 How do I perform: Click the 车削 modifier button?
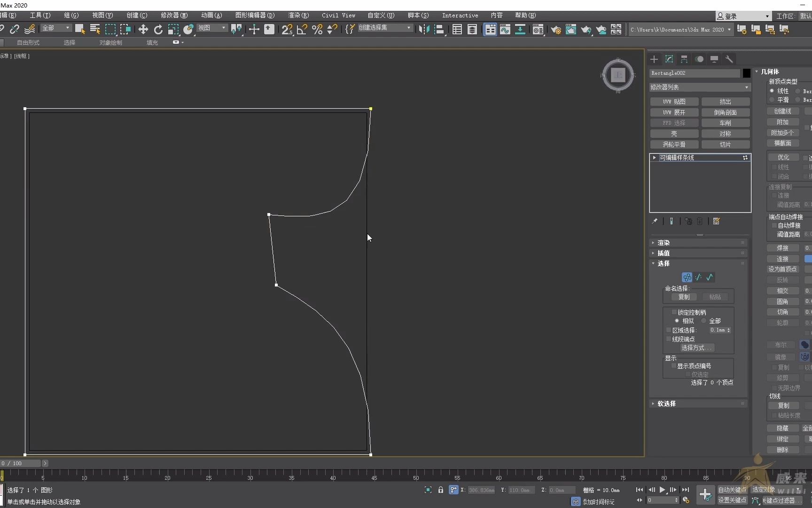[x=726, y=123]
